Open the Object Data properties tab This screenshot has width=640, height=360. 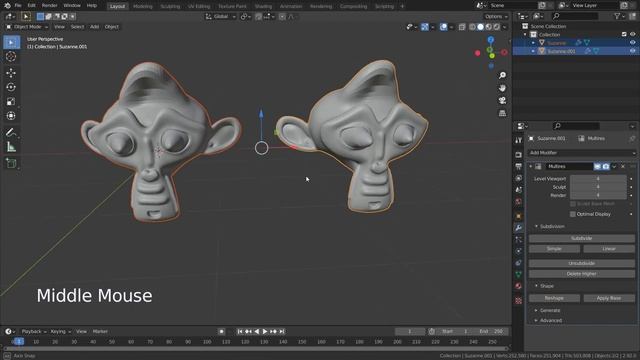click(x=518, y=274)
